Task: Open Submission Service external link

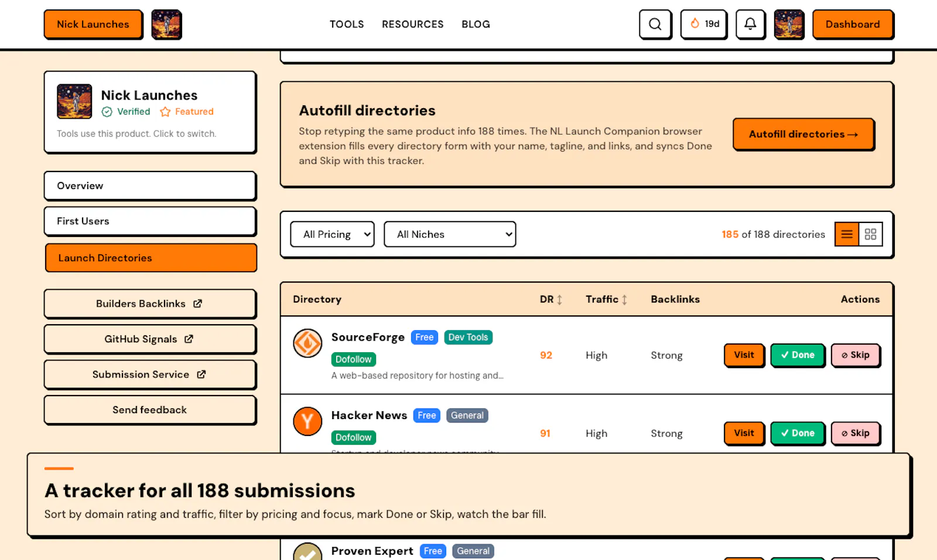Action: click(x=150, y=375)
